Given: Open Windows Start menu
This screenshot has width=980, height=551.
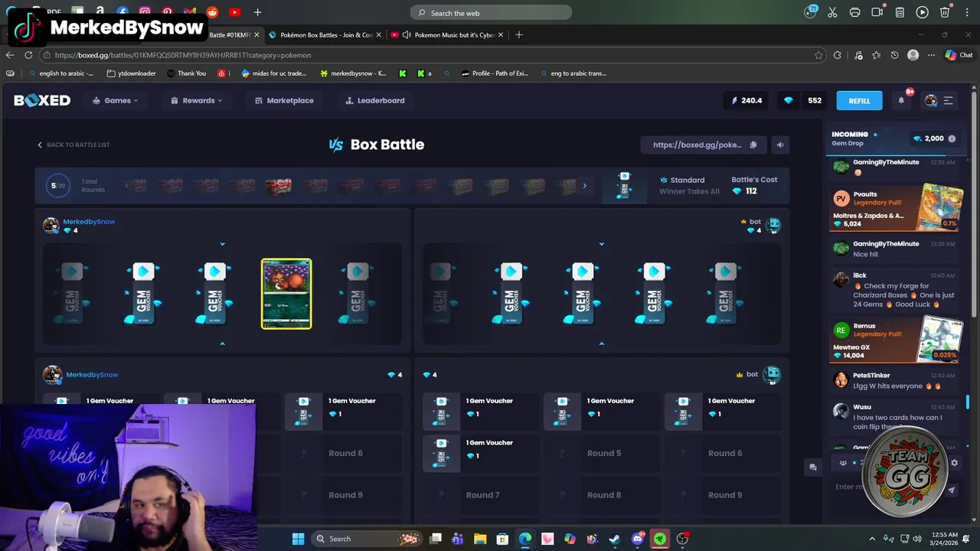Looking at the screenshot, I should click(x=298, y=539).
